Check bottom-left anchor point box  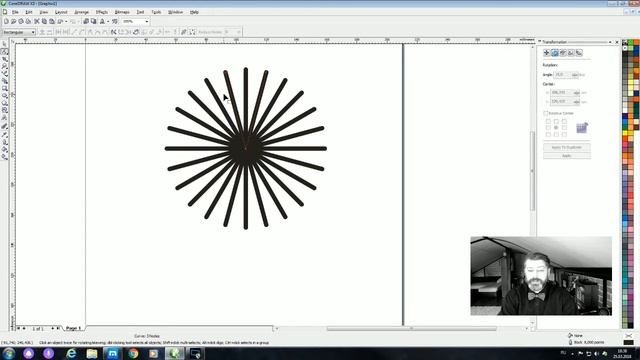pos(548,134)
